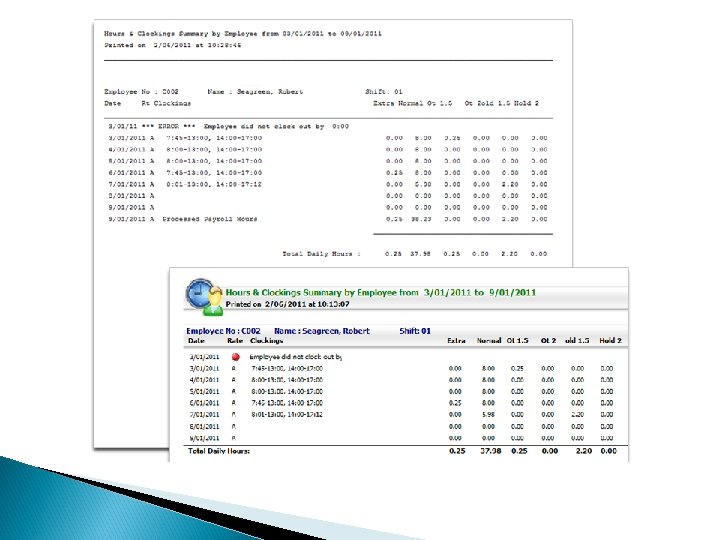The image size is (720, 540).
Task: Click 'Employee No : C002' in plain-text report
Action: pyautogui.click(x=141, y=92)
